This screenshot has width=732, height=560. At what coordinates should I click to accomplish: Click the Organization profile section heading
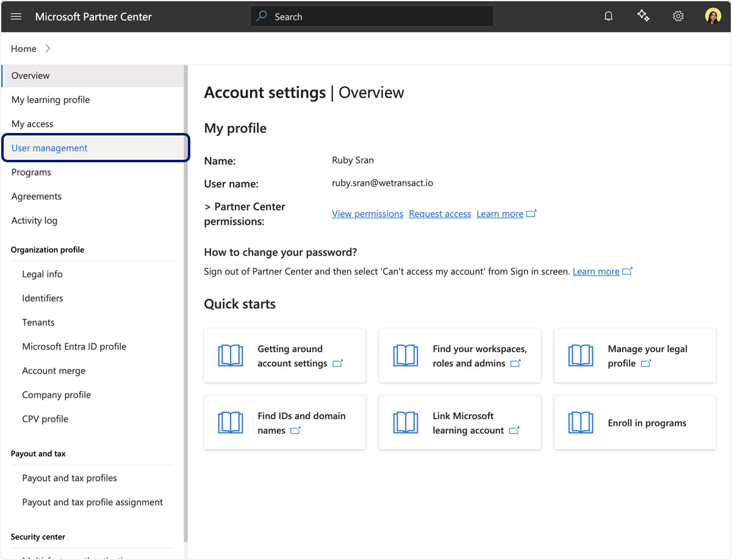(x=48, y=249)
